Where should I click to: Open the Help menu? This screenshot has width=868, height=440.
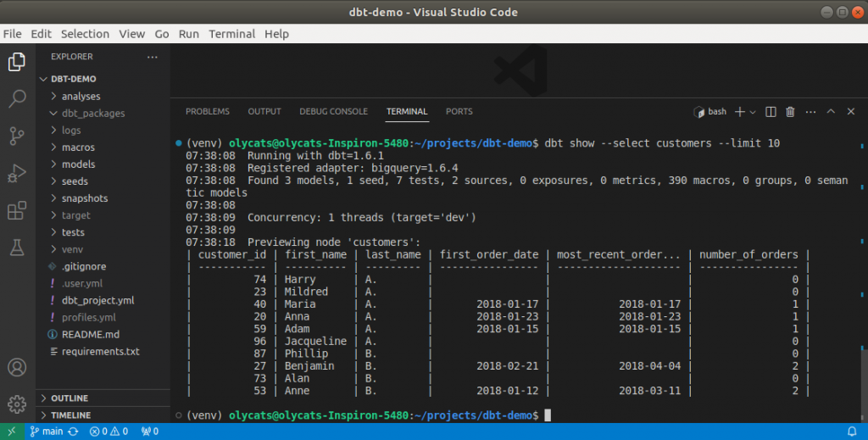pyautogui.click(x=277, y=34)
